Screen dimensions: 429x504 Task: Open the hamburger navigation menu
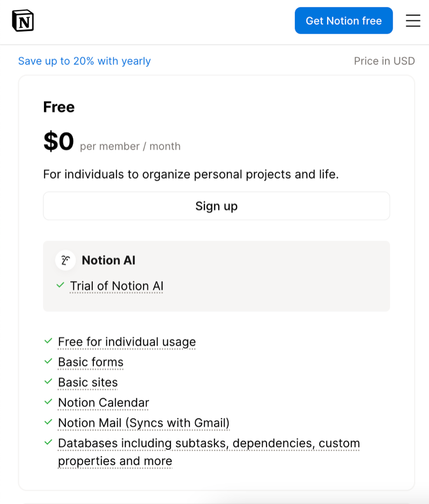point(413,20)
